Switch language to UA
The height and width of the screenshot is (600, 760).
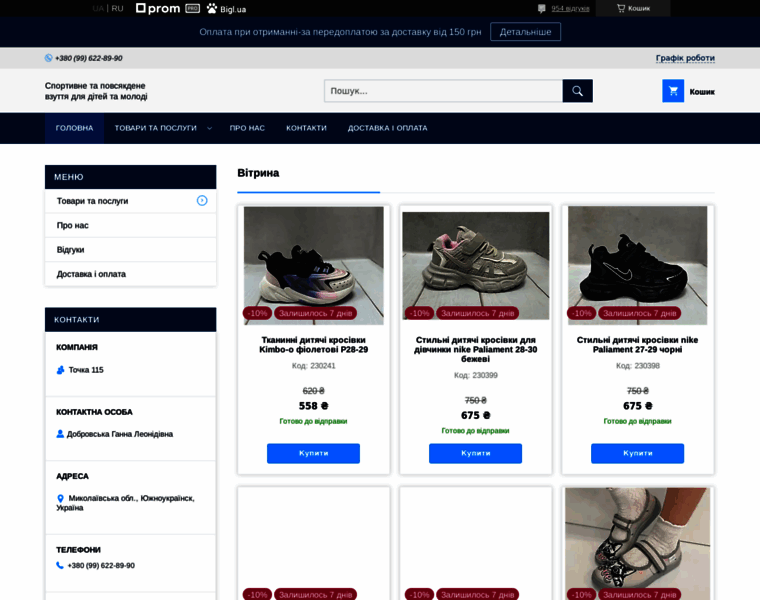tap(98, 8)
